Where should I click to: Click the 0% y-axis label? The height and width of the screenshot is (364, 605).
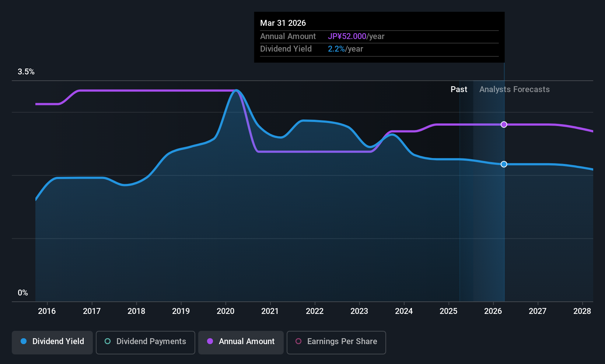23,293
